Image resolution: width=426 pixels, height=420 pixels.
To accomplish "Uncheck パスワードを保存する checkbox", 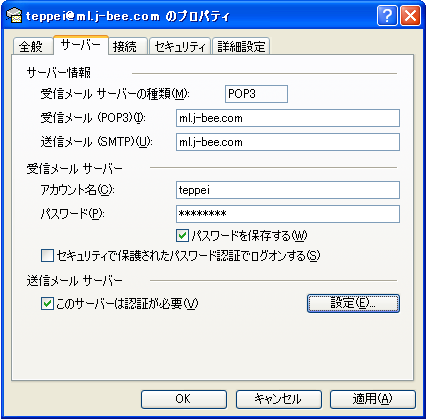I will pyautogui.click(x=182, y=235).
